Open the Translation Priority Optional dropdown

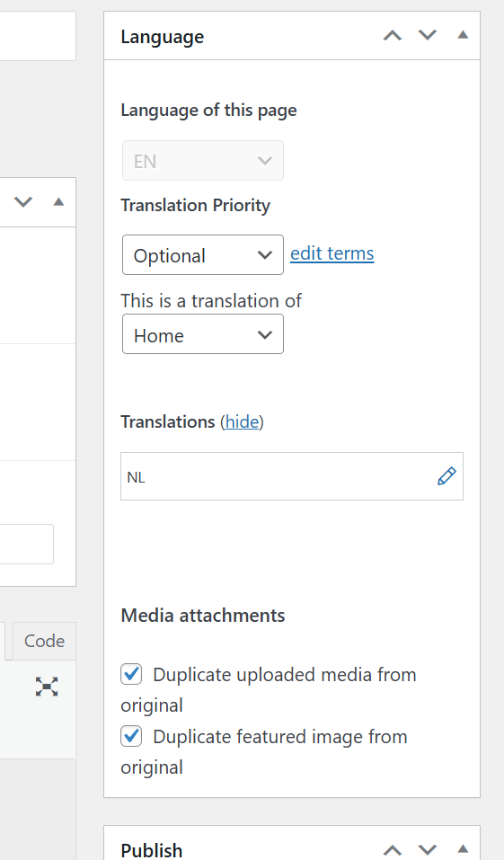point(203,255)
